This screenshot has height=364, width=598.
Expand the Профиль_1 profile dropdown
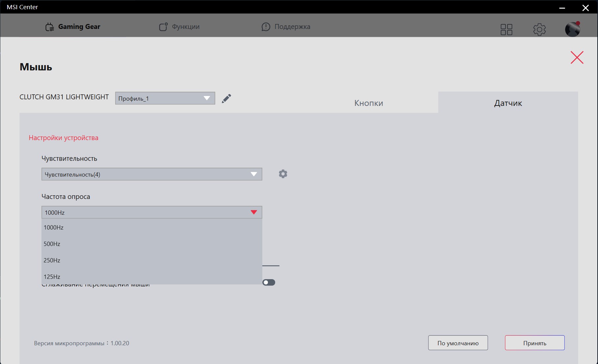click(165, 98)
